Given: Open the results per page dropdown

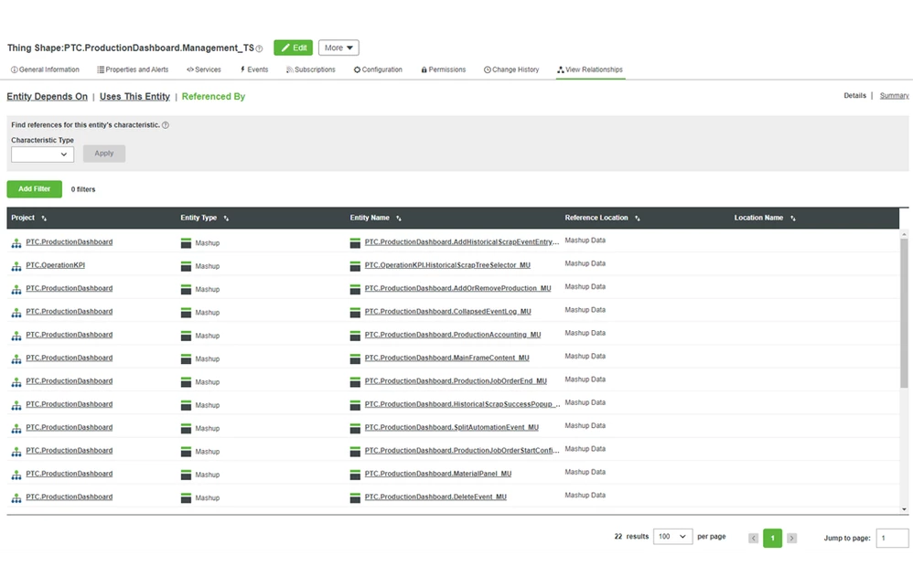Looking at the screenshot, I should [x=672, y=537].
